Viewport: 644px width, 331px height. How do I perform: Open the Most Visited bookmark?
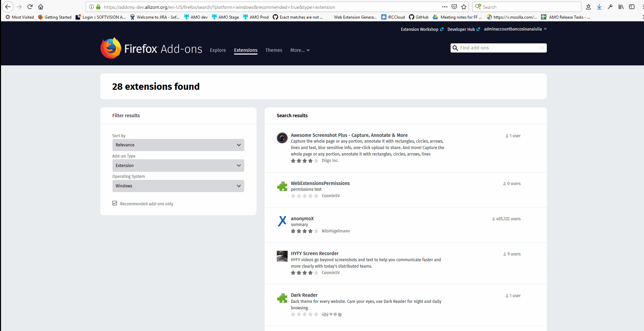[20, 17]
